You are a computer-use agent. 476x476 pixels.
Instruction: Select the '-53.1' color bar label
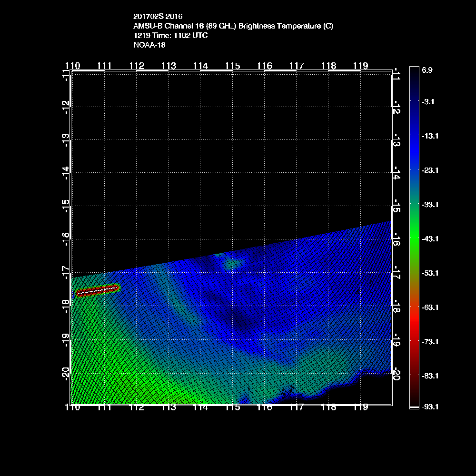pos(430,273)
